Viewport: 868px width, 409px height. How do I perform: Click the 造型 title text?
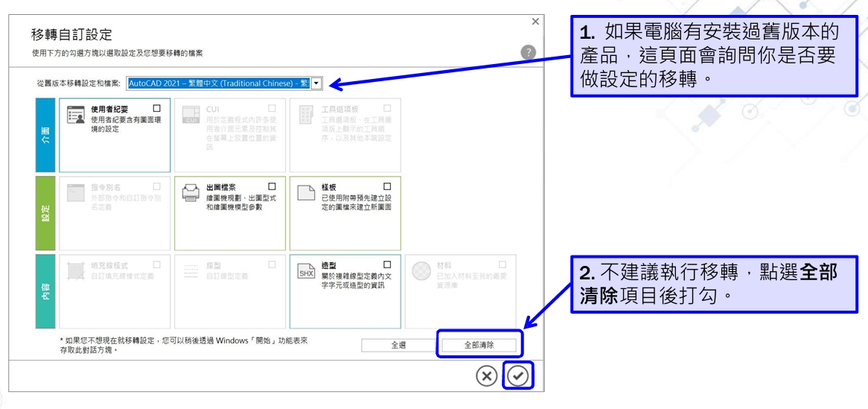pyautogui.click(x=329, y=265)
